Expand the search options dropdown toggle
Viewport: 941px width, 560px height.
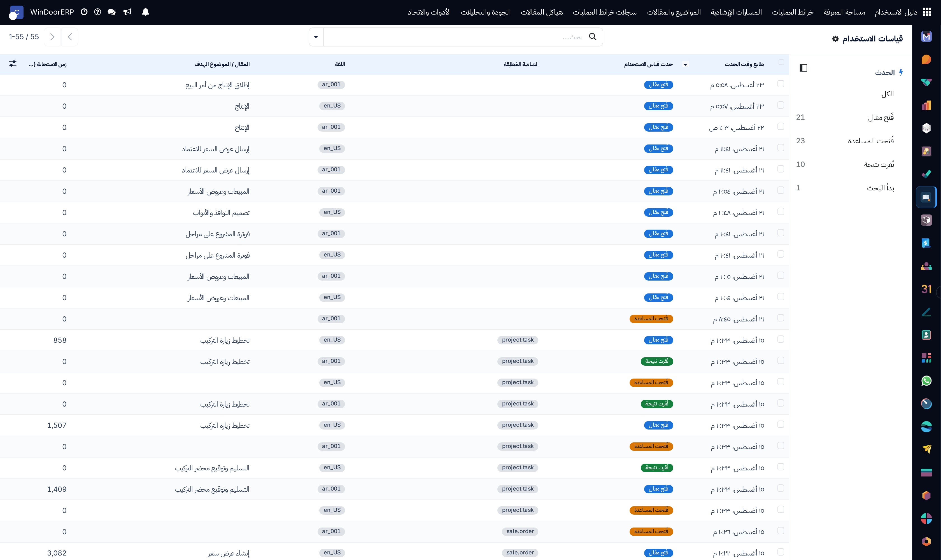pyautogui.click(x=316, y=37)
